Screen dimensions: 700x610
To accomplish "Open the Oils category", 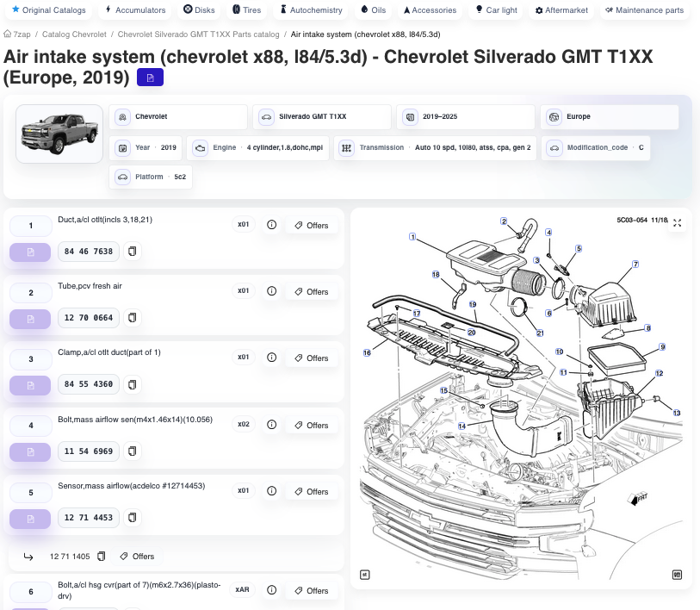I will pos(373,9).
